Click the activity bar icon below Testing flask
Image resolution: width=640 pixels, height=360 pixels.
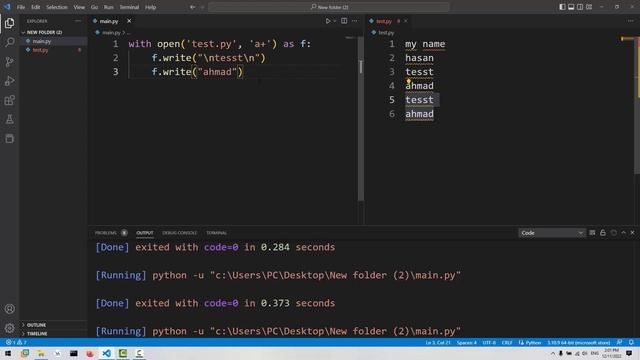9,138
